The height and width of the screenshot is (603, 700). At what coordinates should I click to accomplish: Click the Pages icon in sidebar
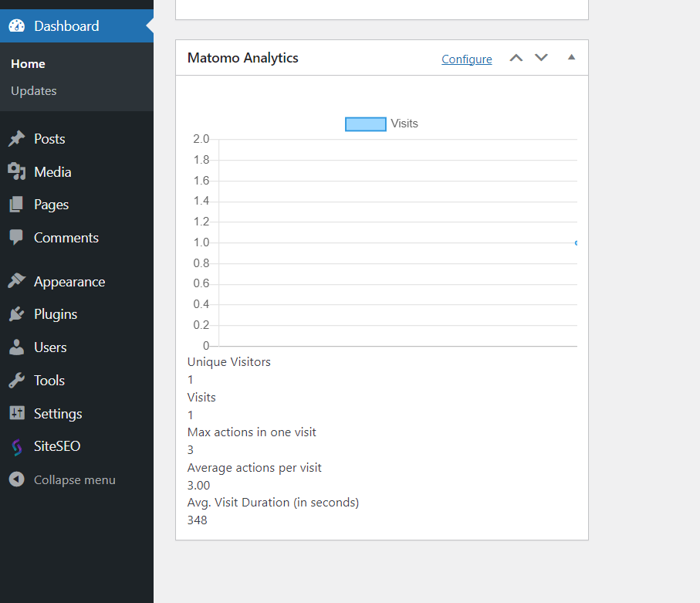click(x=16, y=205)
